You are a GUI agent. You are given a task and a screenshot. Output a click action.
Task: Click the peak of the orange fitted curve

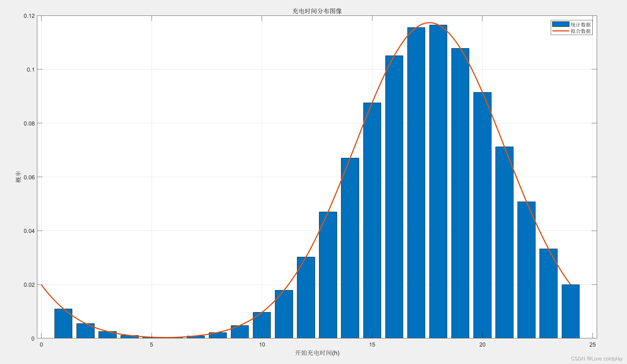pos(429,23)
